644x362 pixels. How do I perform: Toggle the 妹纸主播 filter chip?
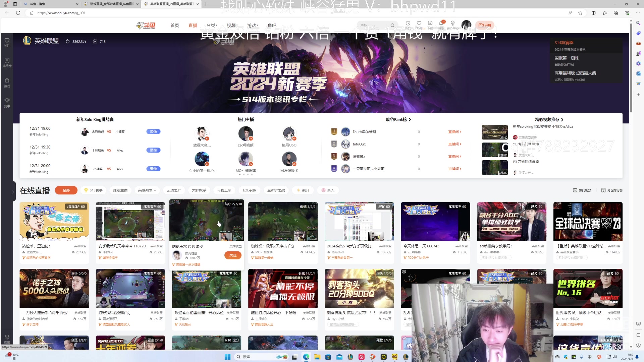point(120,190)
